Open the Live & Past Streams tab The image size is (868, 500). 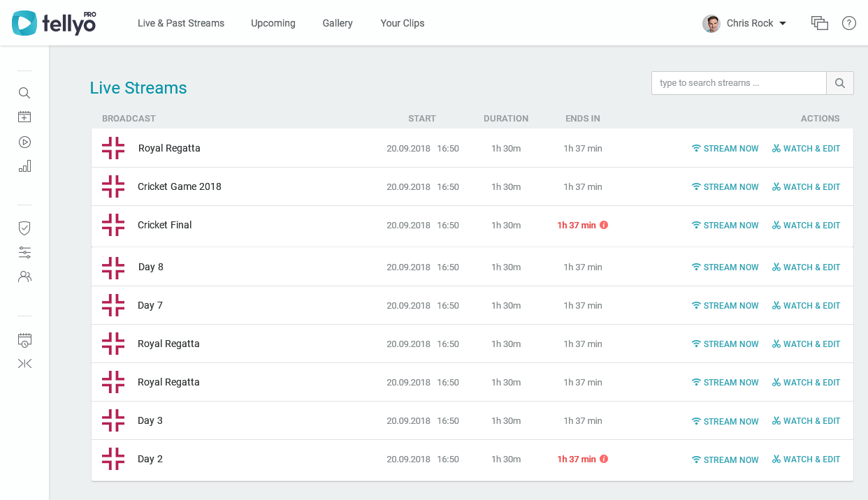181,23
